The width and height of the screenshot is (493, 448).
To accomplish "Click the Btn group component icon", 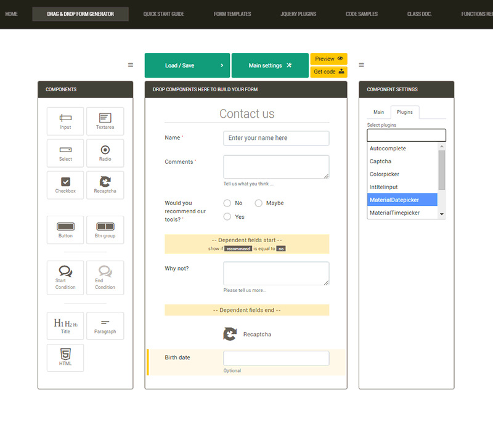I will click(105, 229).
